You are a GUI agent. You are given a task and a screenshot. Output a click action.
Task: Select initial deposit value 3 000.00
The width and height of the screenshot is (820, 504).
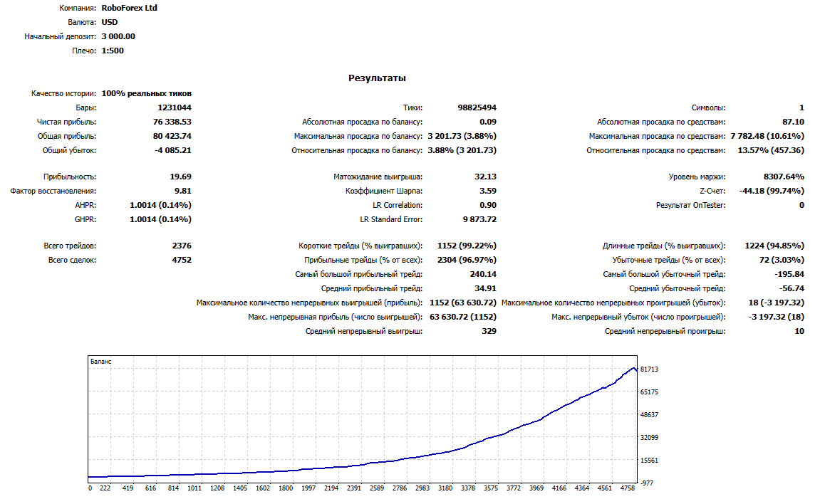click(x=118, y=36)
